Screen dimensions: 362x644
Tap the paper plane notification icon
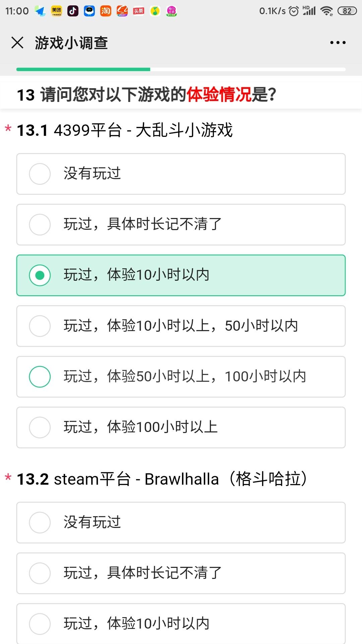(x=40, y=11)
